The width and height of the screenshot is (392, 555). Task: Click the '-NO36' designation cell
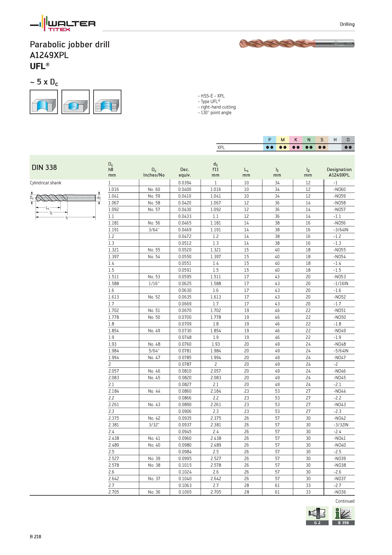pos(339,492)
